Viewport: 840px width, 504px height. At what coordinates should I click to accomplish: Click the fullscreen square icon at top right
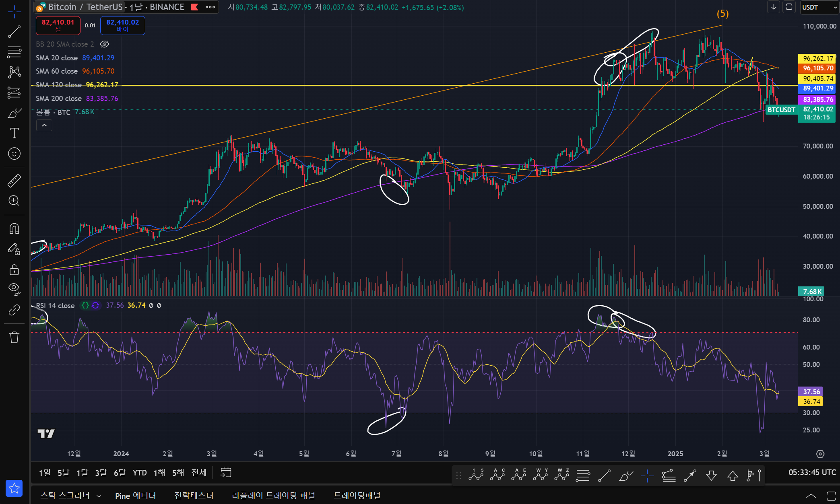(789, 7)
